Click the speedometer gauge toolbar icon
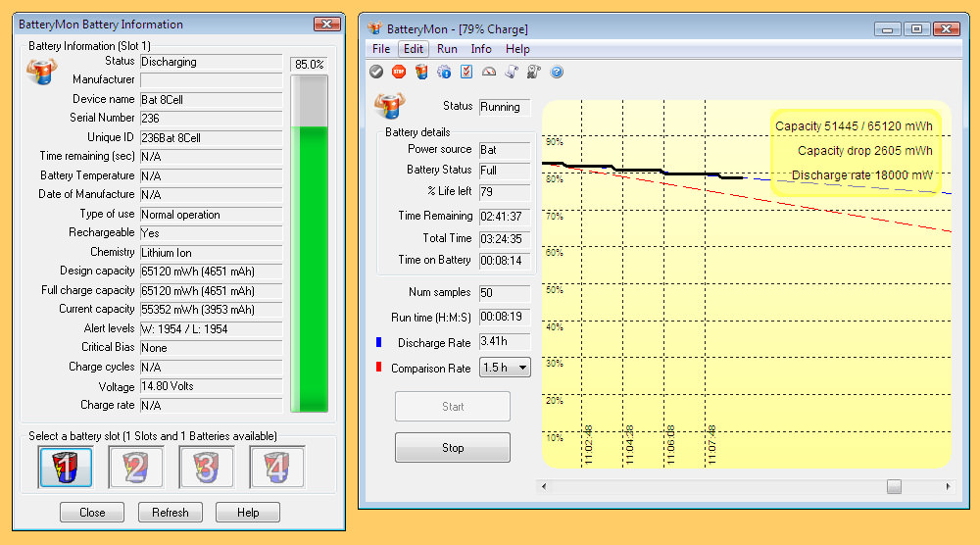The height and width of the screenshot is (545, 980). tap(489, 72)
